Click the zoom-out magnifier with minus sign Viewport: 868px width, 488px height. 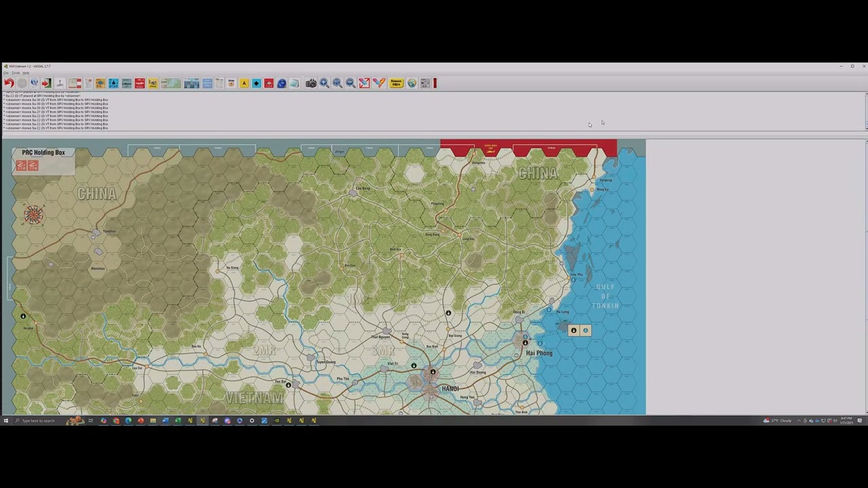click(x=351, y=83)
